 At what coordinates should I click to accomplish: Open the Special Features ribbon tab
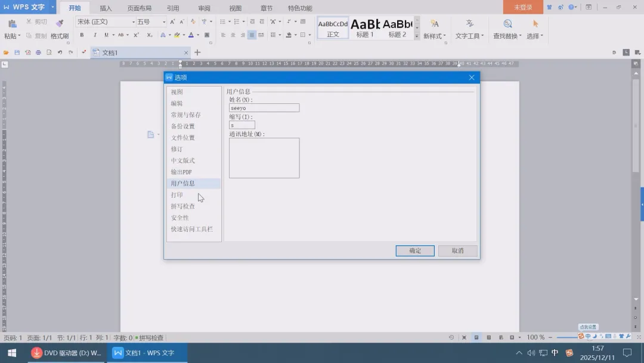300,8
